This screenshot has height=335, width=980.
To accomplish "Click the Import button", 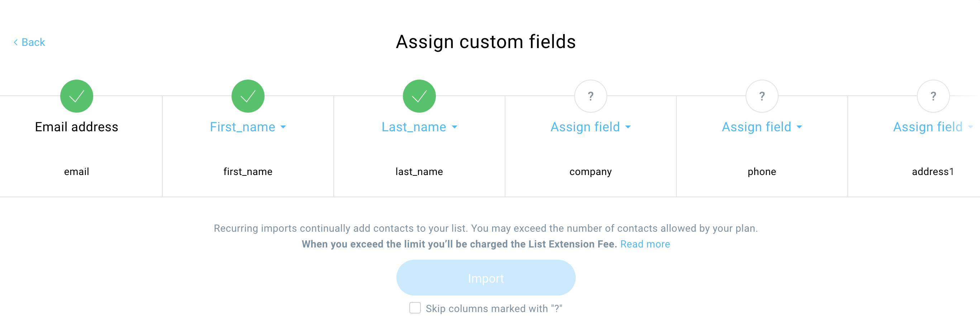I will click(x=486, y=278).
